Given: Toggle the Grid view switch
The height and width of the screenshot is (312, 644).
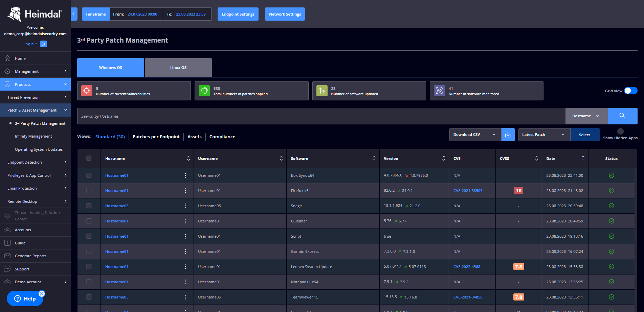Looking at the screenshot, I should 631,91.
